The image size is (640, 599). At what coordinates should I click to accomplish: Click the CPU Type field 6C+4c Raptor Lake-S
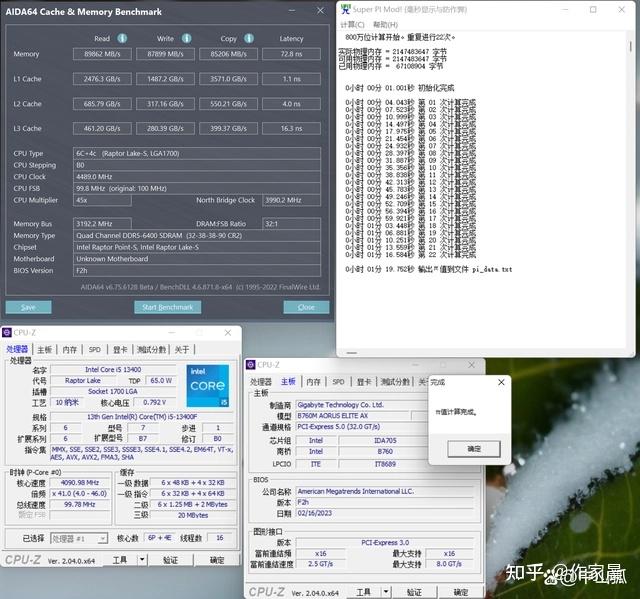pyautogui.click(x=197, y=153)
